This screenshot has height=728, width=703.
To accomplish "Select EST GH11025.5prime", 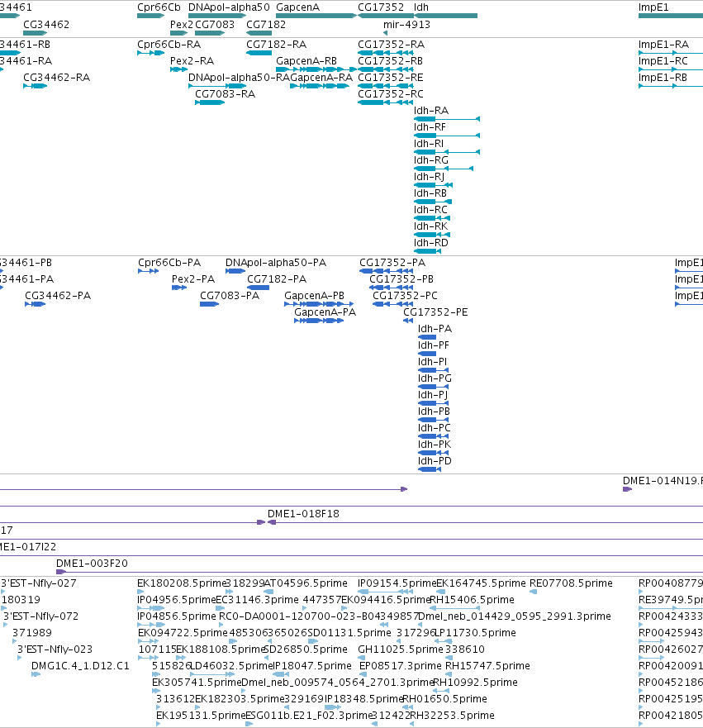I will (401, 649).
